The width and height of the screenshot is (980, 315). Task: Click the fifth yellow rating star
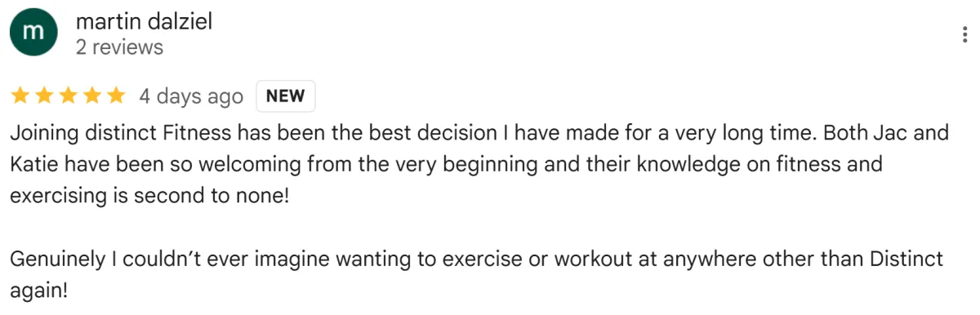pos(115,95)
